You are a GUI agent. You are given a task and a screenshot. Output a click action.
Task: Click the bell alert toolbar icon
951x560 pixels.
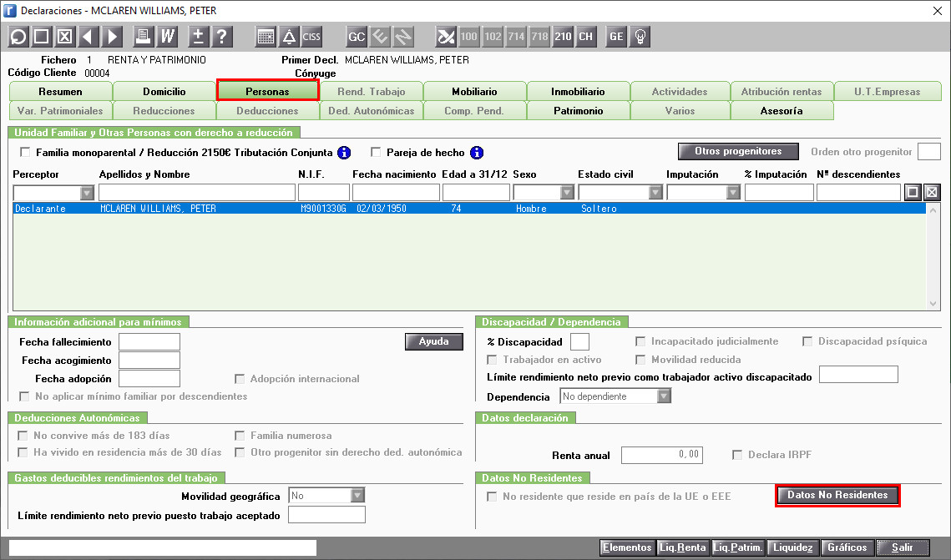[x=289, y=37]
